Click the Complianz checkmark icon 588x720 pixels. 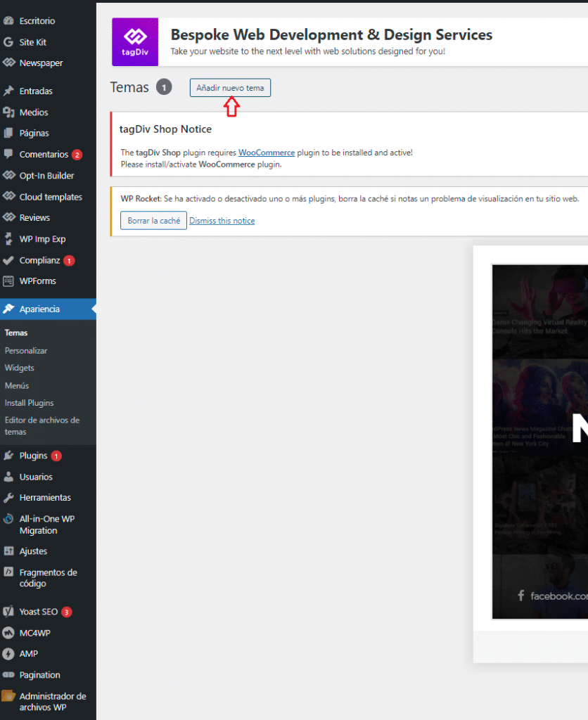[8, 260]
